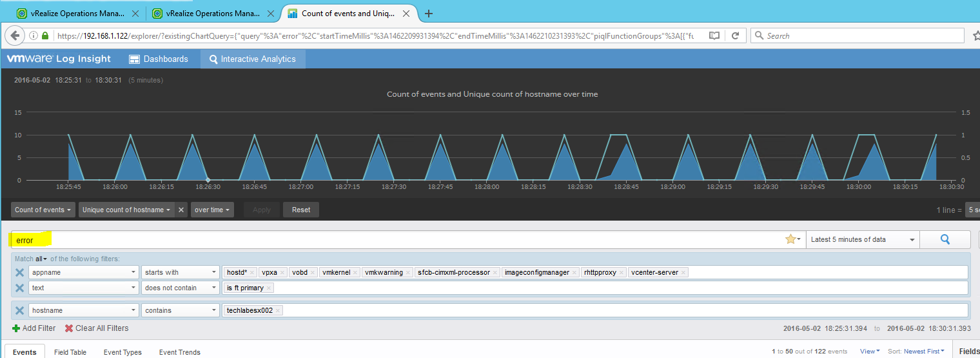Open Sort: Newest First dropdown
The width and height of the screenshot is (980, 358).
point(916,352)
